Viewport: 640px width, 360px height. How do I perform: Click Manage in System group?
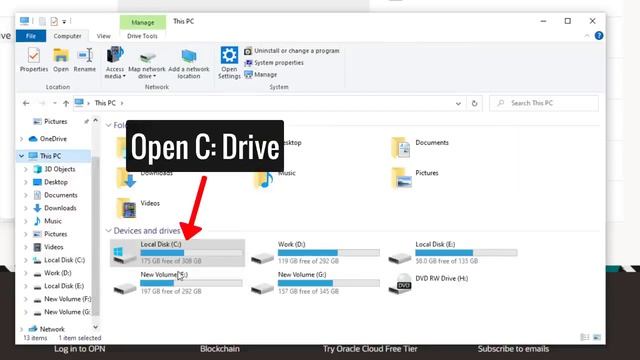[261, 75]
